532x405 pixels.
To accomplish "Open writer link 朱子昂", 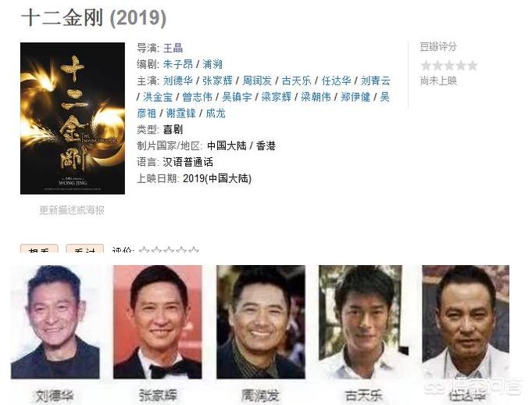I will tap(178, 64).
